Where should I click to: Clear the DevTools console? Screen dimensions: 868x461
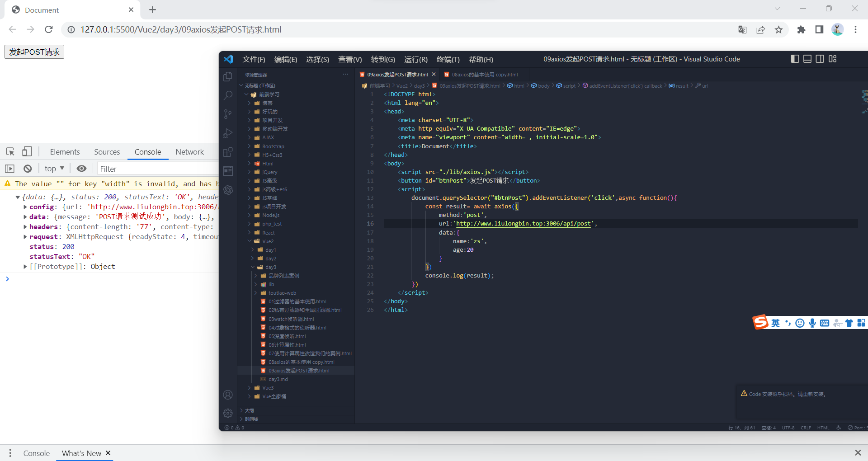28,168
